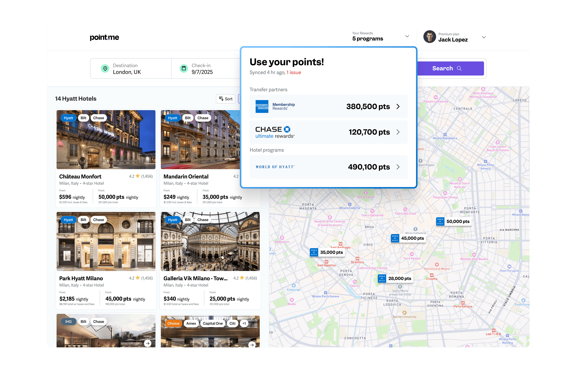588x368 pixels.
Task: Click the Milan Cathedral map pin
Action: tap(415, 229)
